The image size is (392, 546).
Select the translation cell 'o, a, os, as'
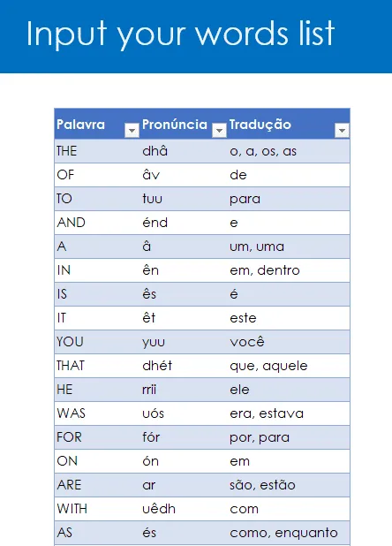coord(289,151)
